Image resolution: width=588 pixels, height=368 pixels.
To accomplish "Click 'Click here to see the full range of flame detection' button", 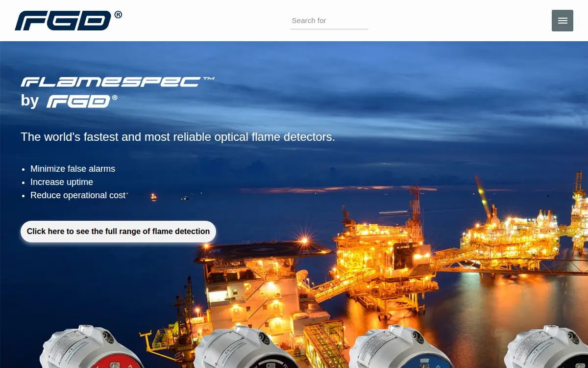I will [x=118, y=231].
